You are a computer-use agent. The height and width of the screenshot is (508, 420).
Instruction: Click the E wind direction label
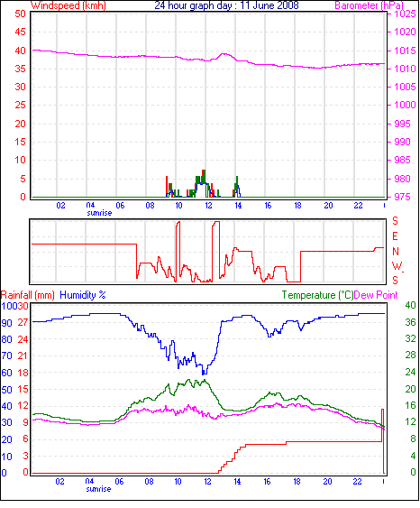tap(395, 236)
